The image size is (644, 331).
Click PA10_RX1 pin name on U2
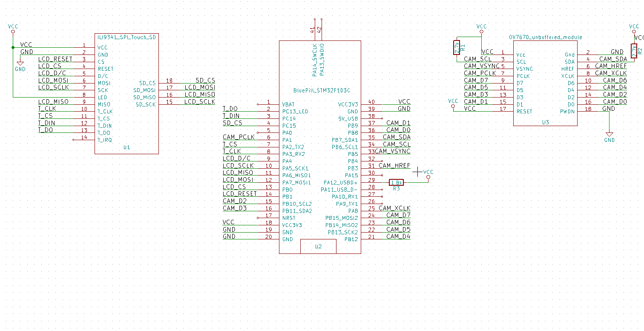345,197
